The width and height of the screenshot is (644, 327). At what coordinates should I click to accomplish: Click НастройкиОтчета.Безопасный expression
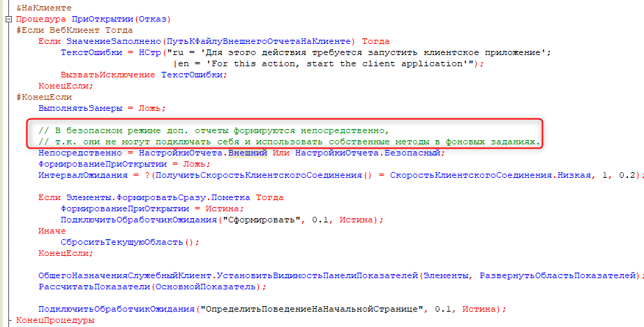tap(368, 153)
